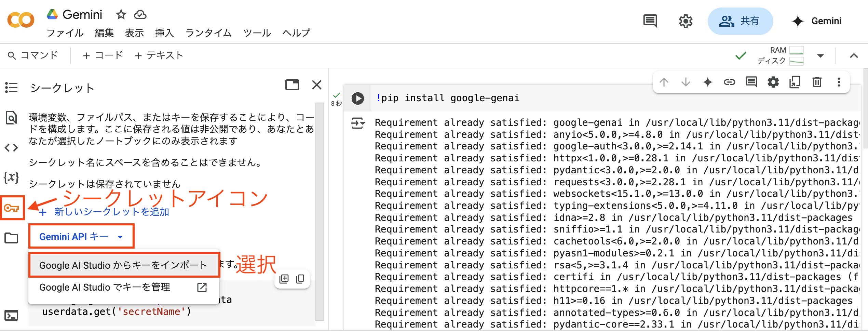Click the Gemini notebook title
The image size is (868, 332).
[x=82, y=15]
